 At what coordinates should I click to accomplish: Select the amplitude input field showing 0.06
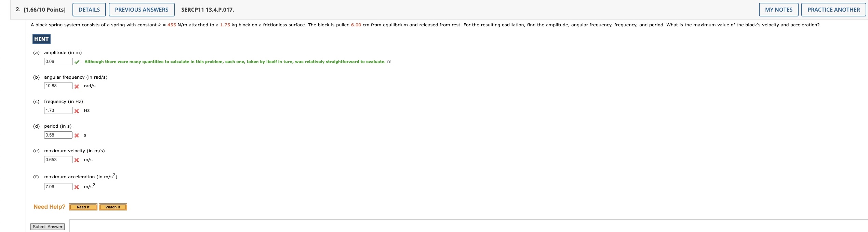(x=58, y=61)
